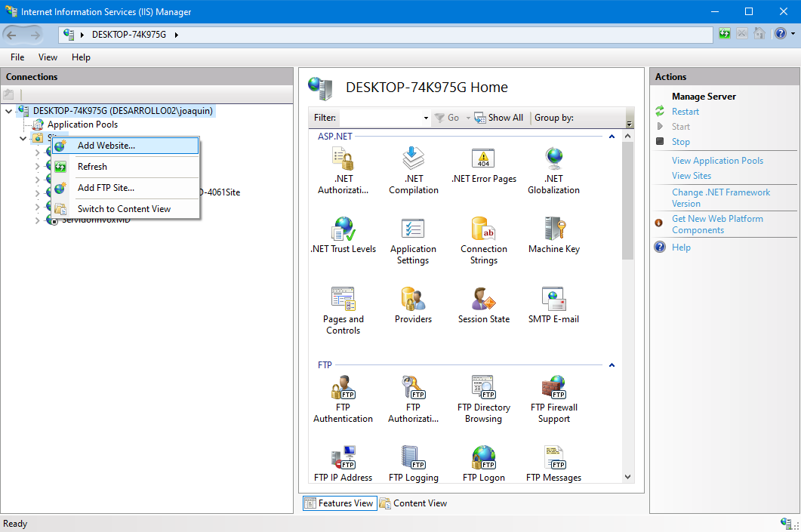The width and height of the screenshot is (801, 532).
Task: Click the home toolbar icon
Action: click(x=759, y=34)
